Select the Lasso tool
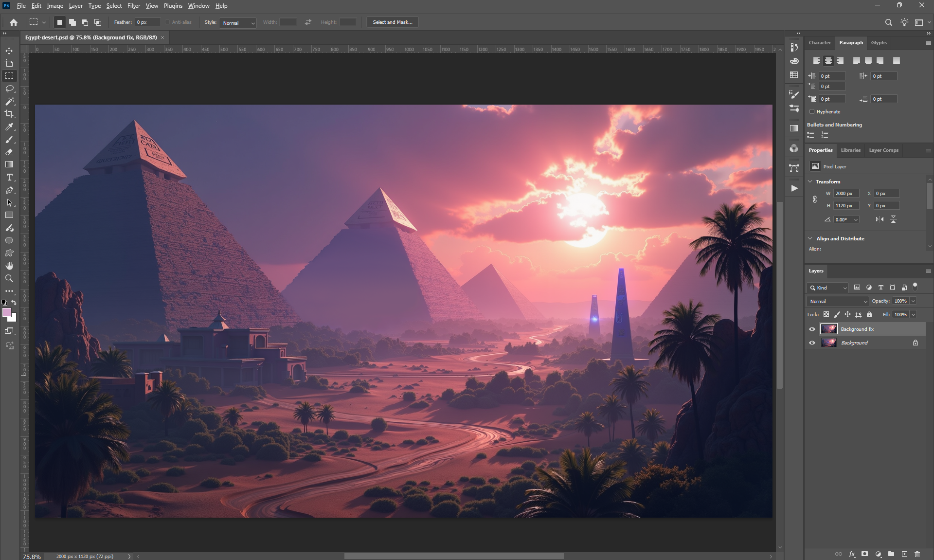Screen dimensions: 934x560 (9, 89)
